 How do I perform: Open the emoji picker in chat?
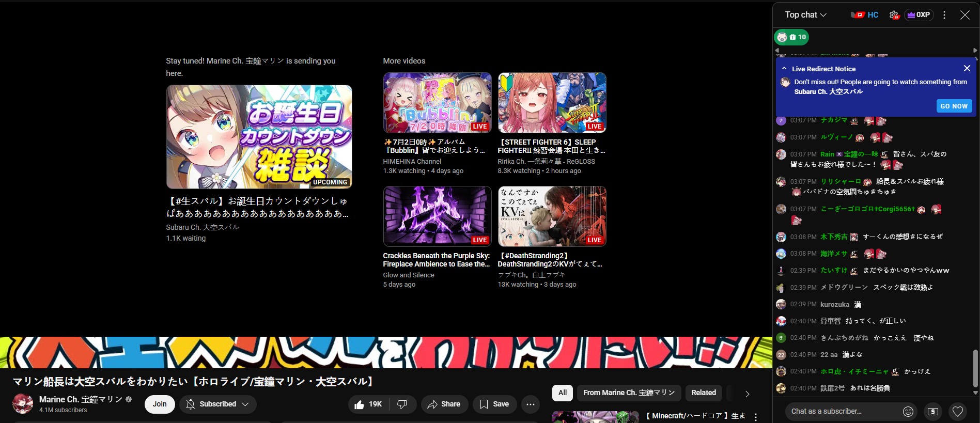908,412
